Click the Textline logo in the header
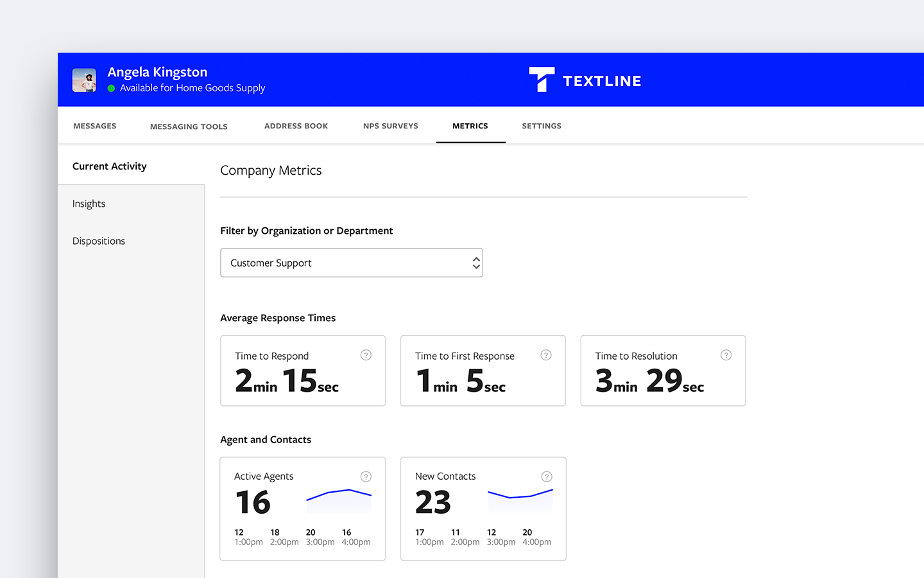Image resolution: width=924 pixels, height=578 pixels. click(x=585, y=79)
